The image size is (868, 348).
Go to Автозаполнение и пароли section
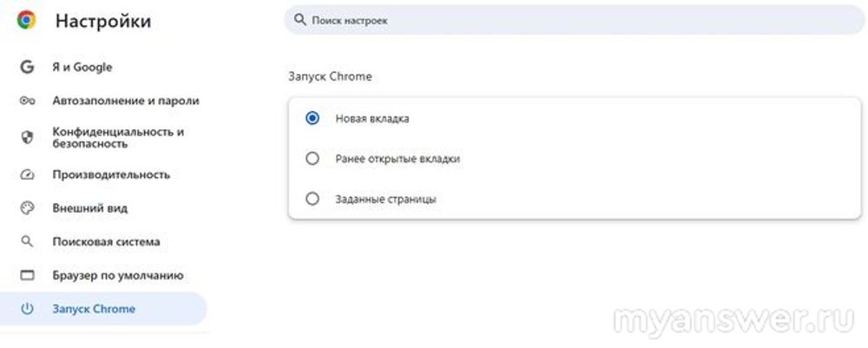pyautogui.click(x=125, y=101)
